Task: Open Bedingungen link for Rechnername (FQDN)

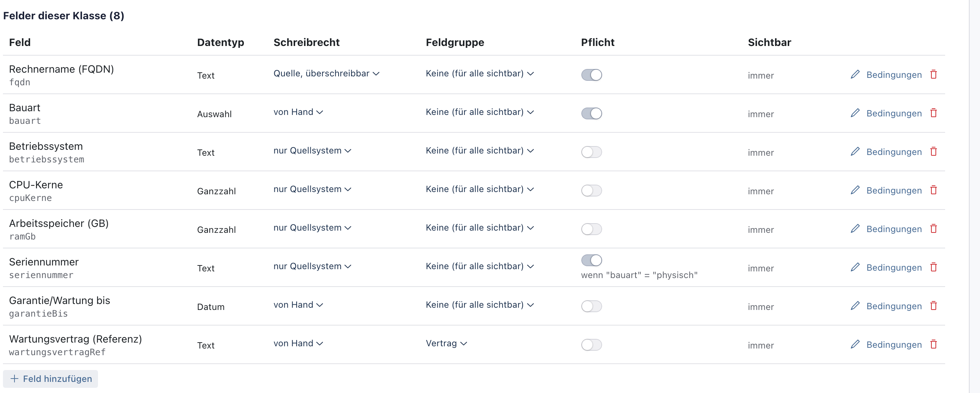Action: coord(894,75)
